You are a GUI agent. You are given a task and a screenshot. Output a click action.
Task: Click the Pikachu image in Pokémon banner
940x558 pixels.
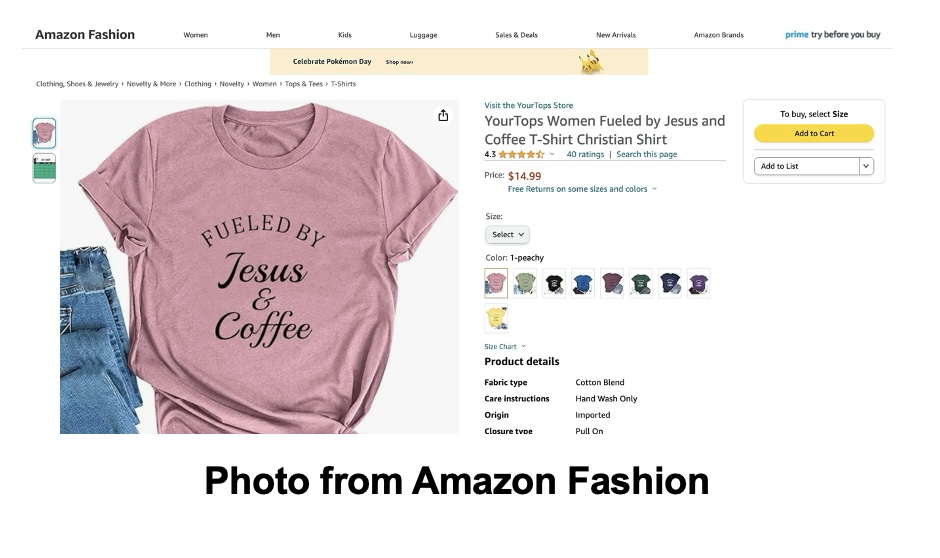coord(590,63)
